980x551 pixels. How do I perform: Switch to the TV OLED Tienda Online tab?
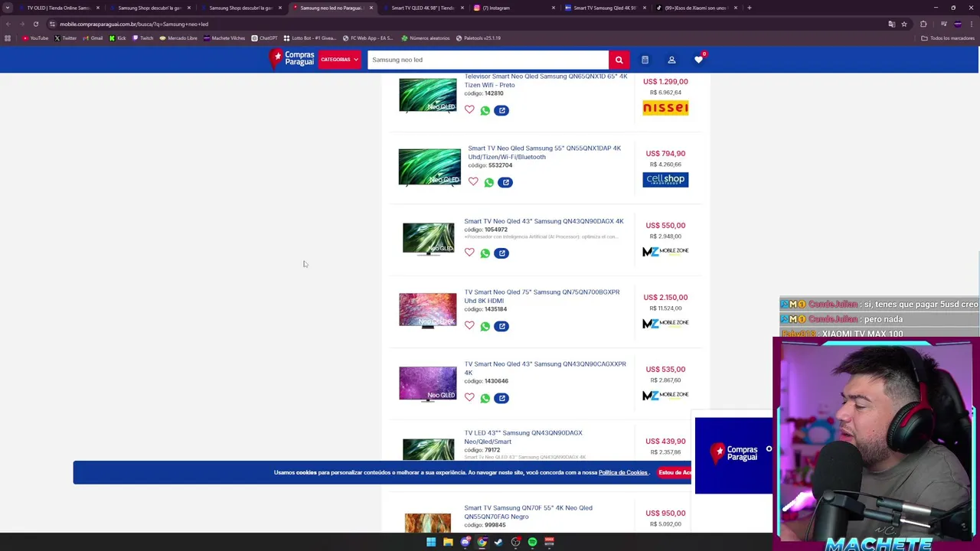tap(57, 8)
